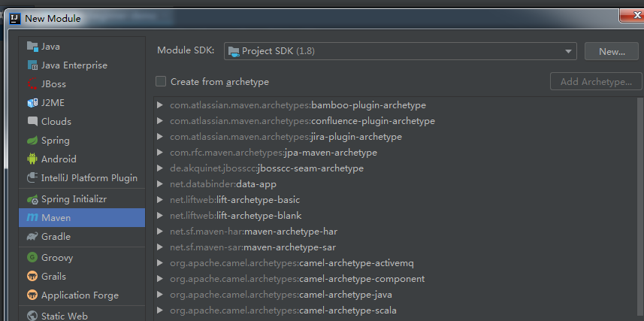This screenshot has height=321, width=644.
Task: Select lift-archetype-blank row text
Action: (236, 215)
